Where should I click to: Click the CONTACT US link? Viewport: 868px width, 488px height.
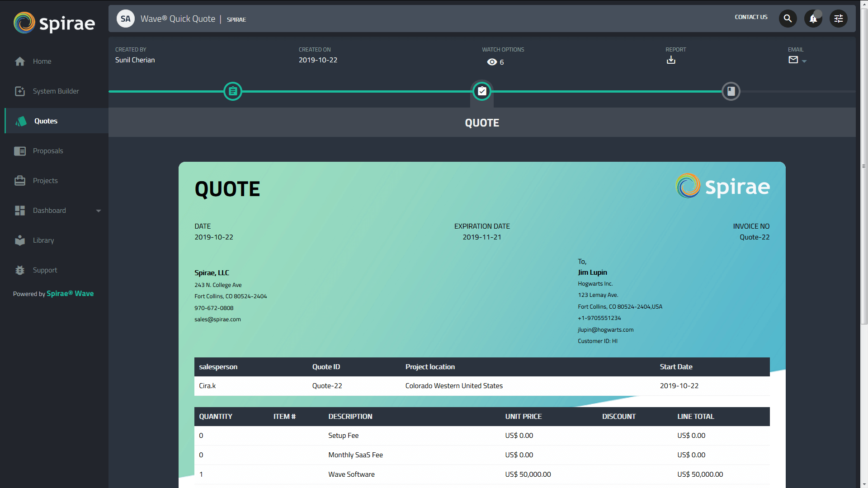tap(751, 17)
